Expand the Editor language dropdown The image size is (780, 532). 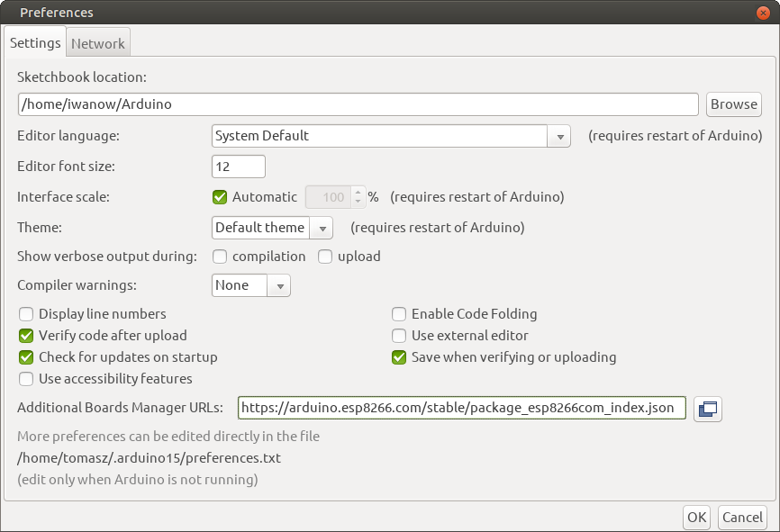click(x=559, y=136)
